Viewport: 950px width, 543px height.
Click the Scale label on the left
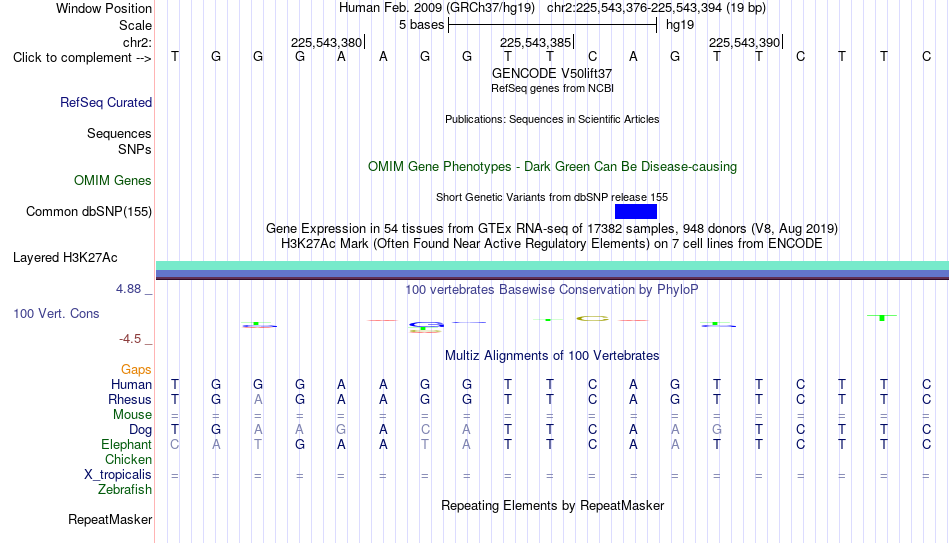pos(136,25)
